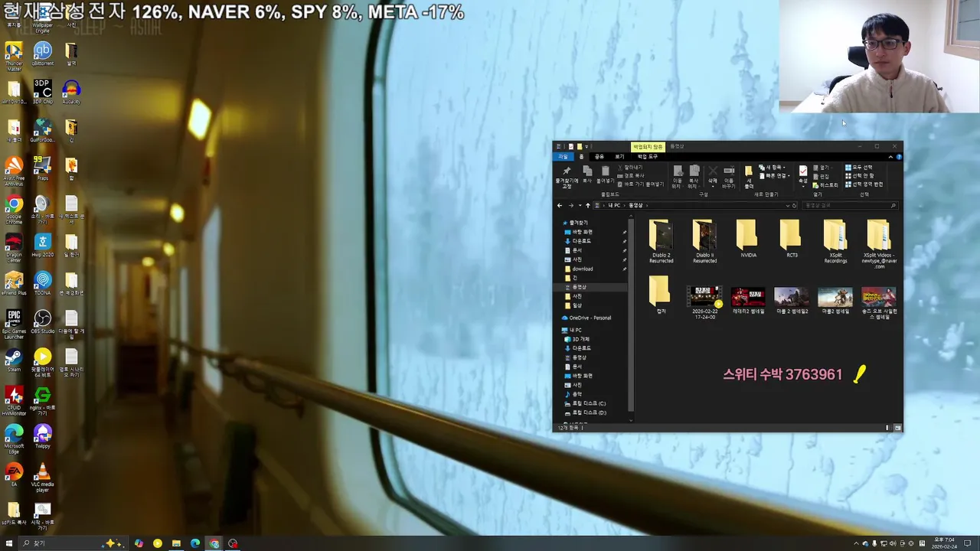Go back in Explorer navigation
This screenshot has height=551, width=980.
pyautogui.click(x=560, y=205)
